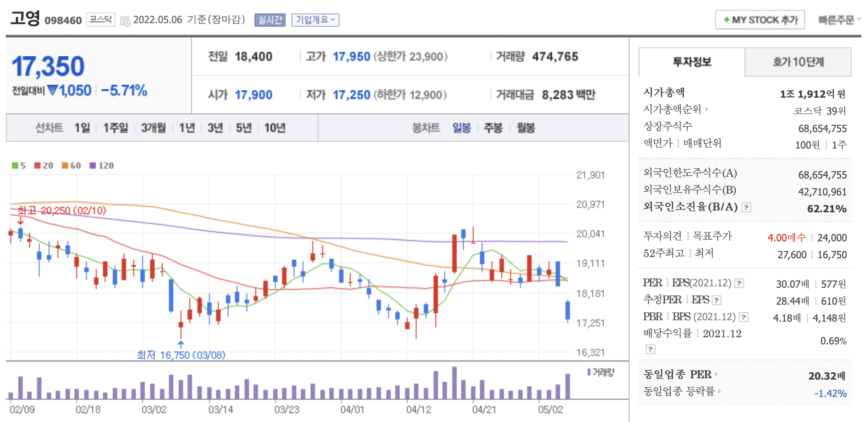
Task: Click the -1.42% same-industry change rate
Action: (x=831, y=393)
